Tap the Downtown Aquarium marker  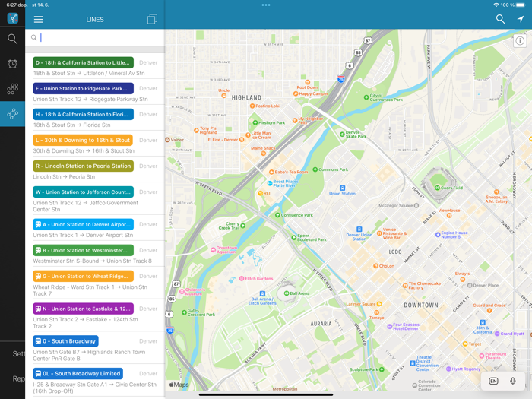tap(213, 250)
